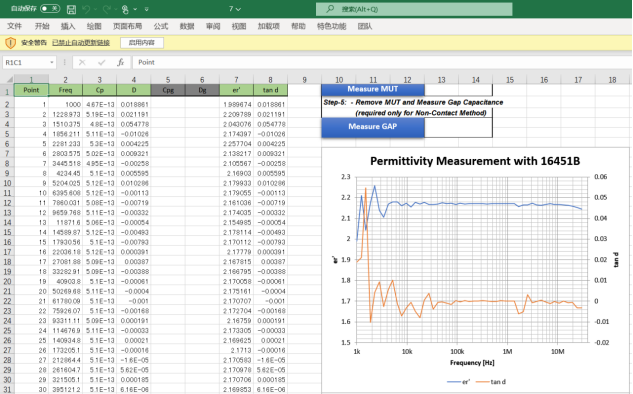
Task: Open the 数据 ribbon tab
Action: (x=187, y=26)
